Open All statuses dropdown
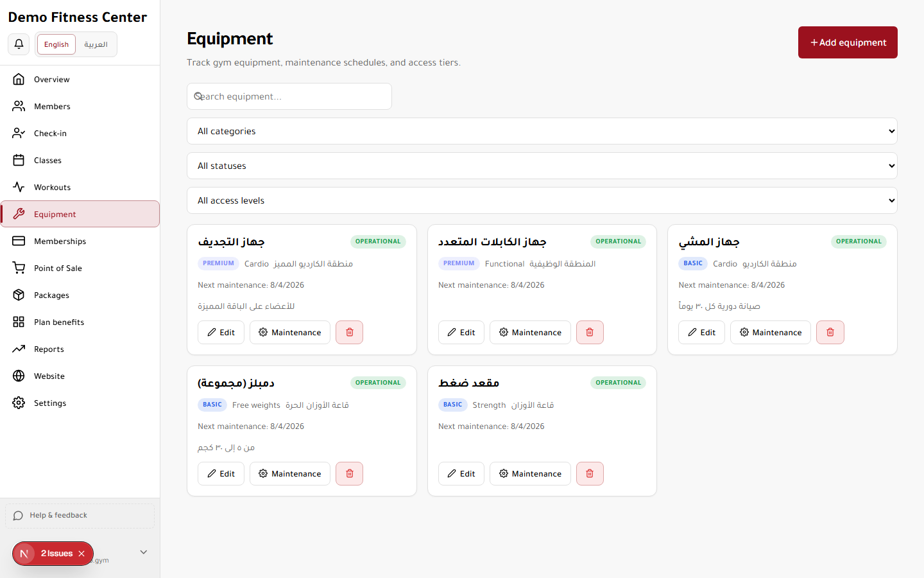 542,166
